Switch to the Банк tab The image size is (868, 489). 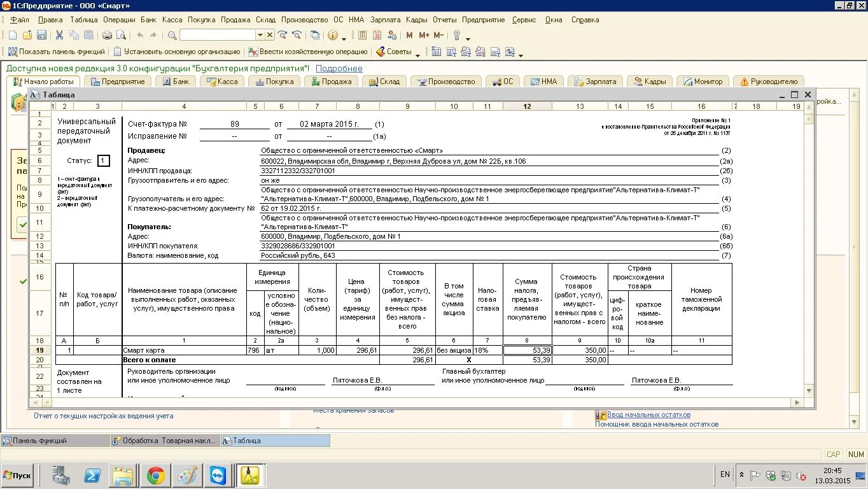174,81
